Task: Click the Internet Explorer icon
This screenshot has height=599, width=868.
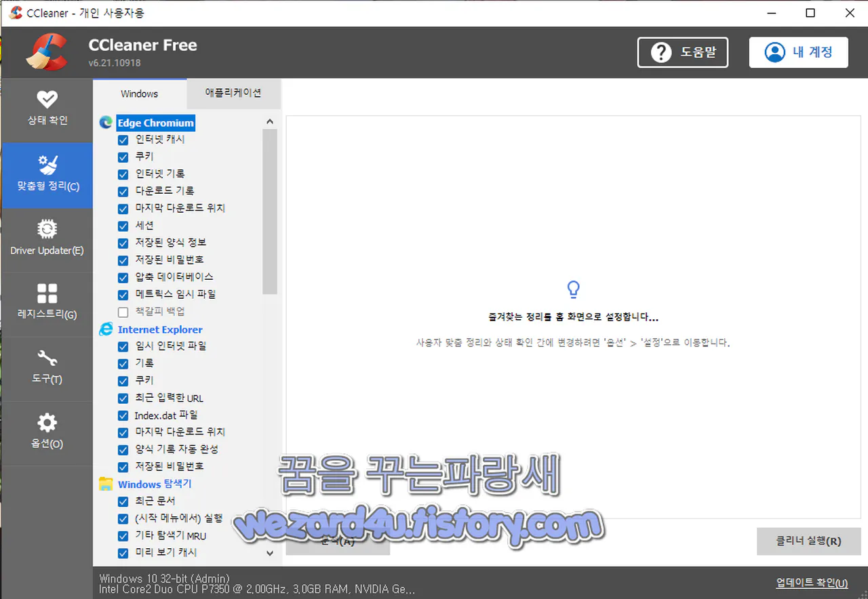Action: coord(106,329)
